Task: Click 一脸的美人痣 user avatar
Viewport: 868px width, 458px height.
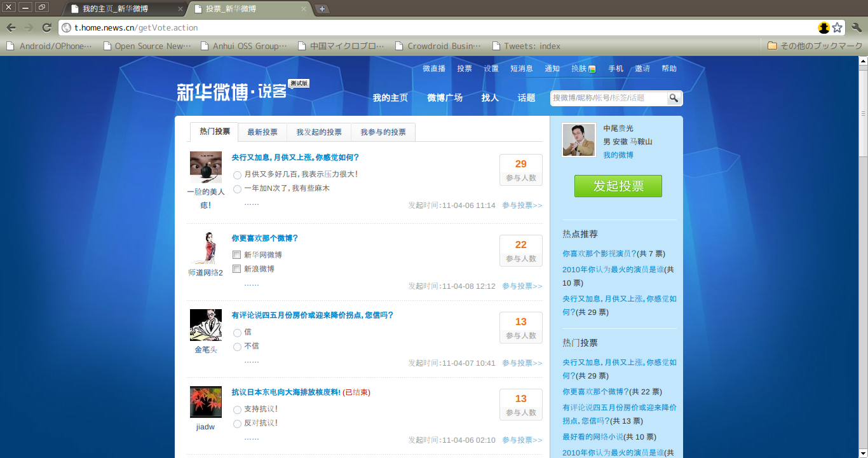Action: [206, 167]
